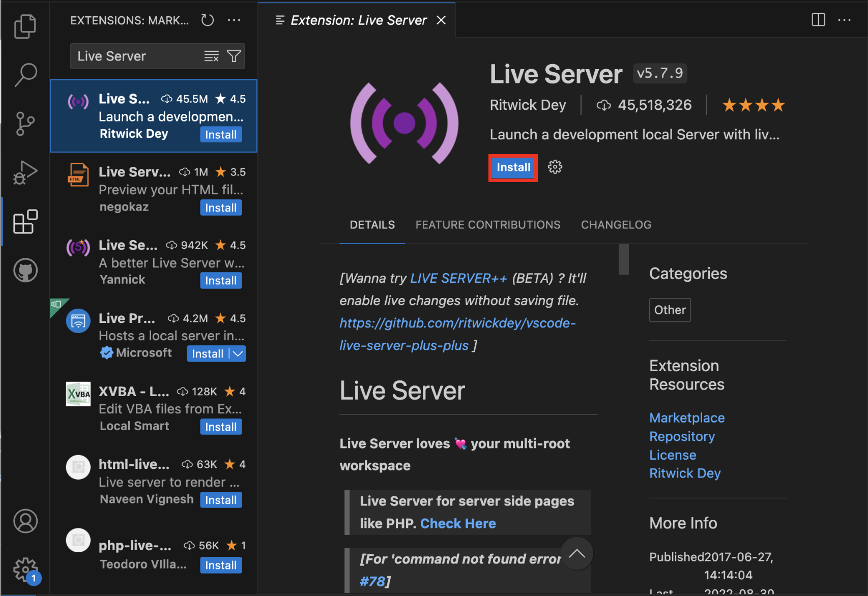Select the Run and Debug icon

click(x=25, y=172)
